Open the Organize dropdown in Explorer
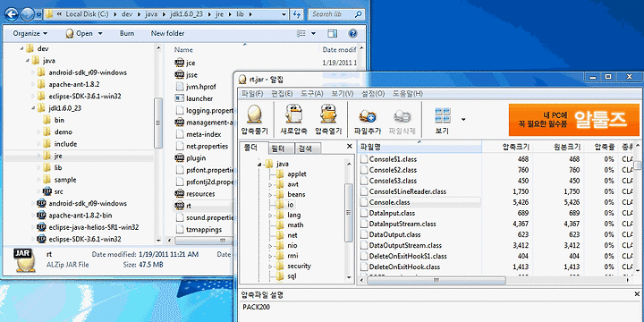This screenshot has width=644, height=322. [30, 33]
